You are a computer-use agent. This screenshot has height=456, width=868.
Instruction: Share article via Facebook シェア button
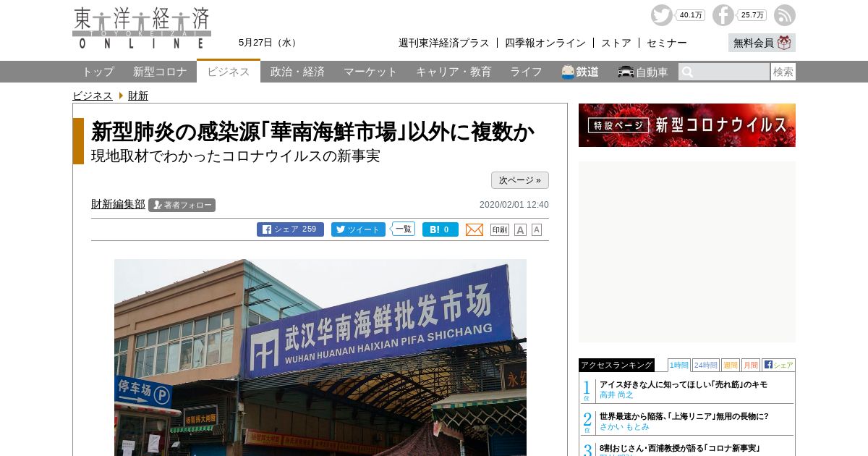pyautogui.click(x=290, y=229)
